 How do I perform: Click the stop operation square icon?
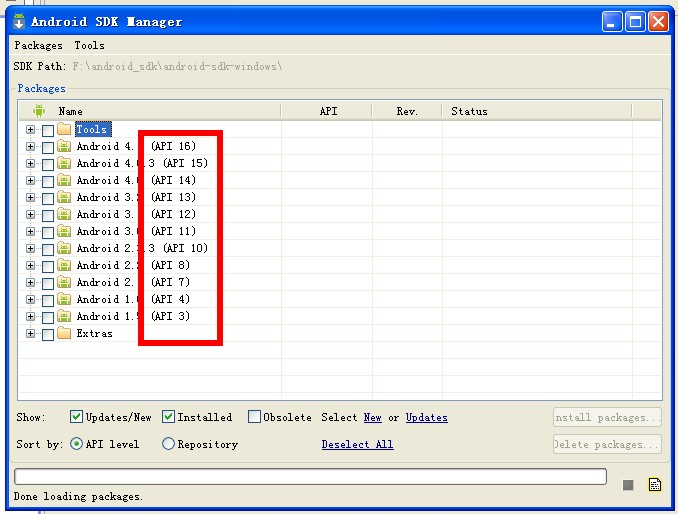[628, 485]
